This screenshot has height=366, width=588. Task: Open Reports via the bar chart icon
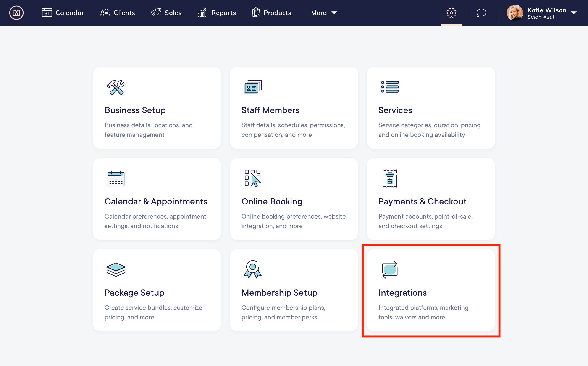[x=202, y=13]
